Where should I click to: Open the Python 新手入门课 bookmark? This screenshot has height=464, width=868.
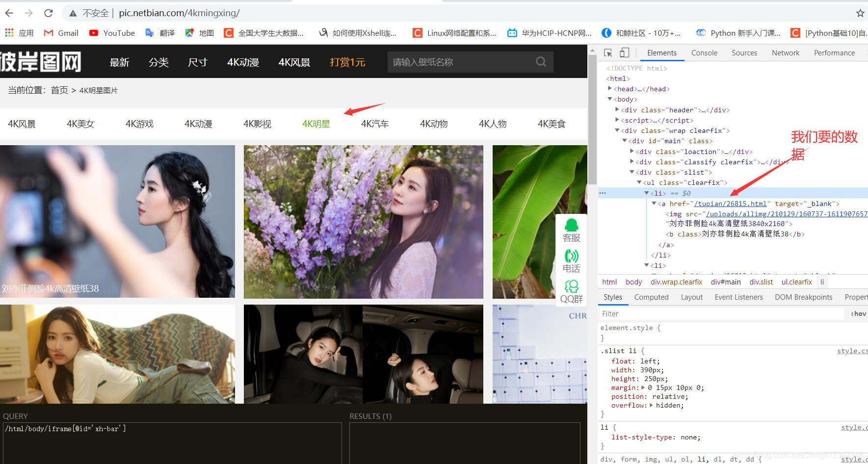738,33
